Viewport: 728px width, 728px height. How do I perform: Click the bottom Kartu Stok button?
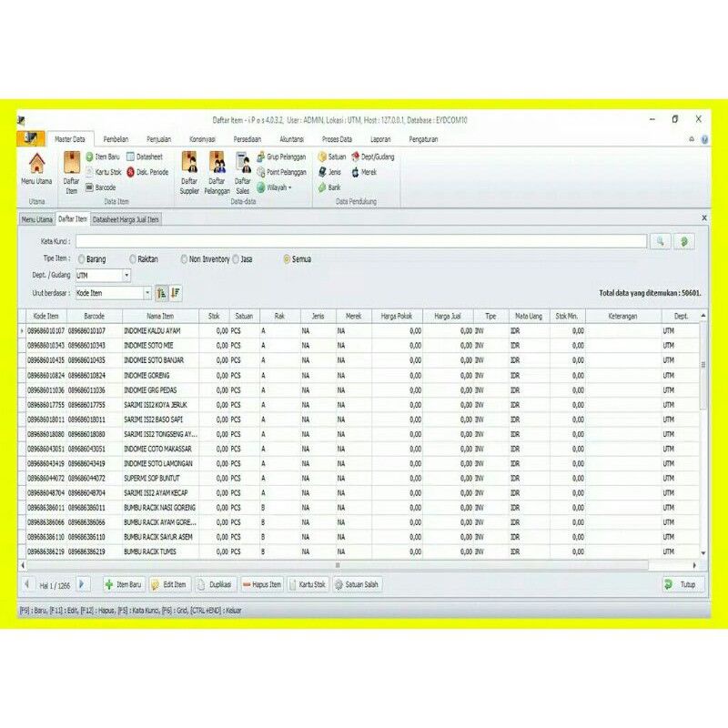point(308,584)
